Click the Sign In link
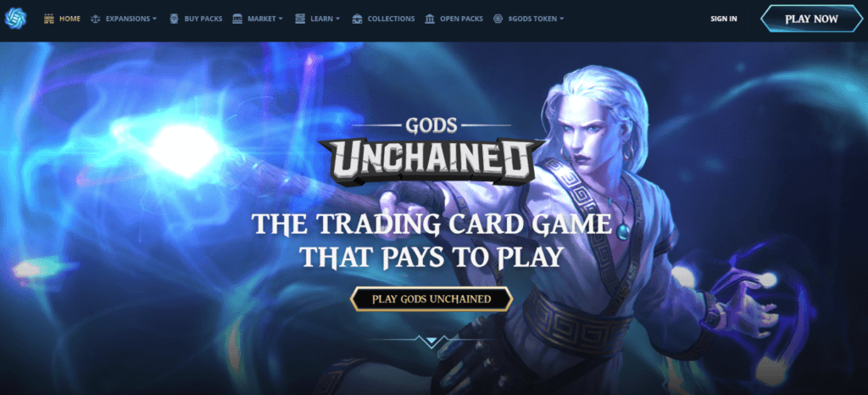 (724, 19)
